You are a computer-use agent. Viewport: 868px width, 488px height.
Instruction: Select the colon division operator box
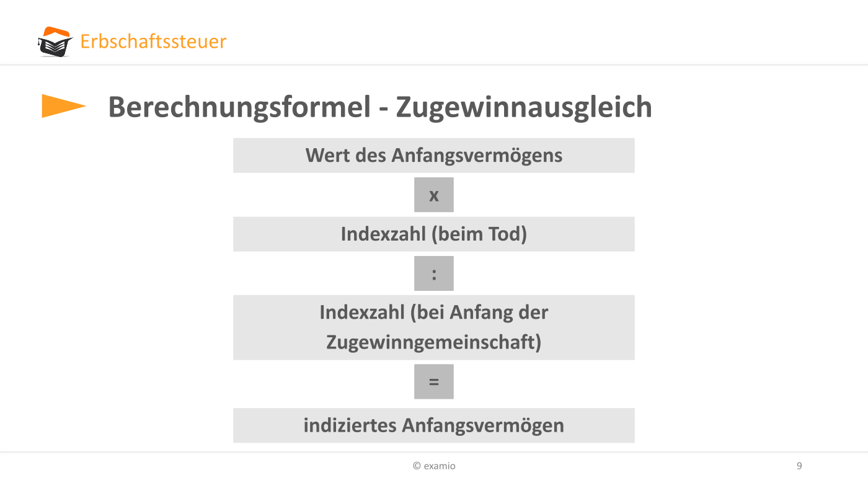click(x=434, y=273)
